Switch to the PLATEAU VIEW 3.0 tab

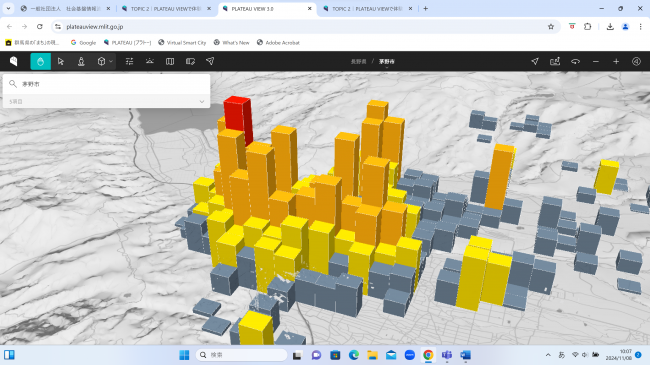(x=267, y=8)
